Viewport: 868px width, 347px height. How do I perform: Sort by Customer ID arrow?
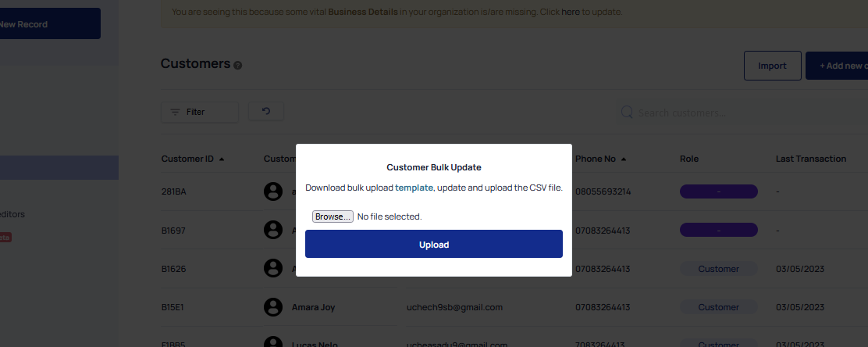coord(222,159)
